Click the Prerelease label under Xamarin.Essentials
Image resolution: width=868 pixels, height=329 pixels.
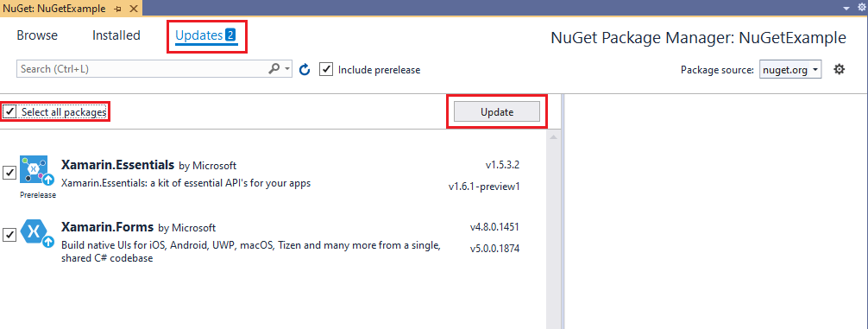(x=38, y=195)
